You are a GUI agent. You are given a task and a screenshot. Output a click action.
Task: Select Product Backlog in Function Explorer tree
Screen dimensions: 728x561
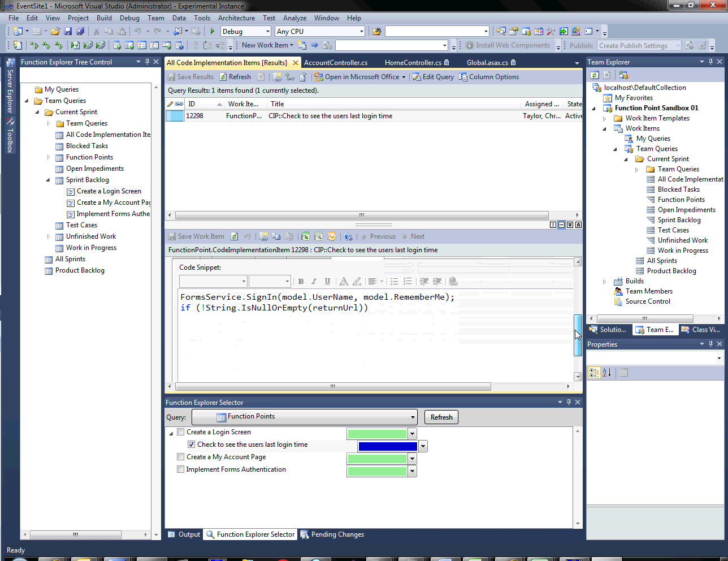point(80,270)
